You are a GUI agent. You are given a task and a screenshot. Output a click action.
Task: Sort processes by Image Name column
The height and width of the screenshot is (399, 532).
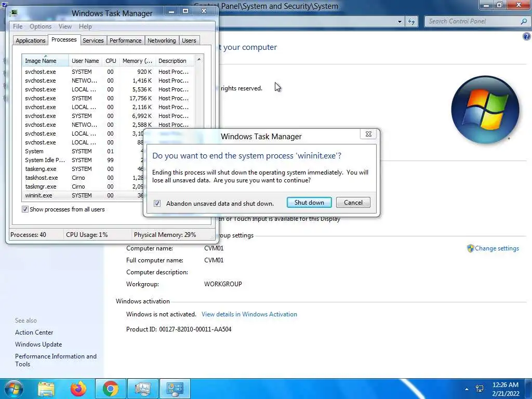(x=45, y=61)
